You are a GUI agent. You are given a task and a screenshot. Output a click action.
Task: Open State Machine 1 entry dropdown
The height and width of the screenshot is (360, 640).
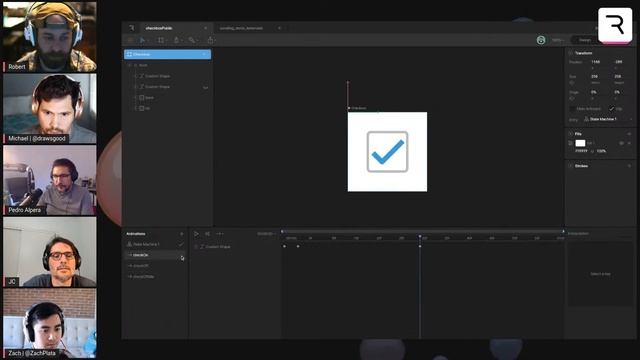(608, 119)
